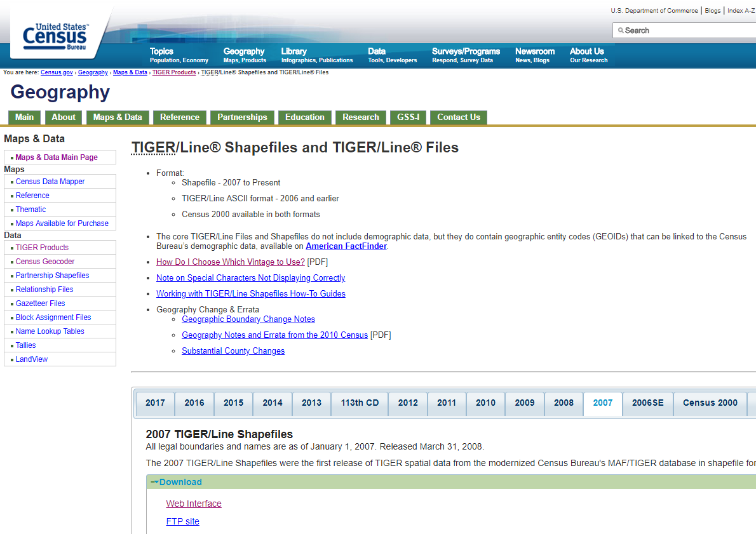Open Geography Notes and Errata link
Screen dimensions: 756x534
coord(275,335)
